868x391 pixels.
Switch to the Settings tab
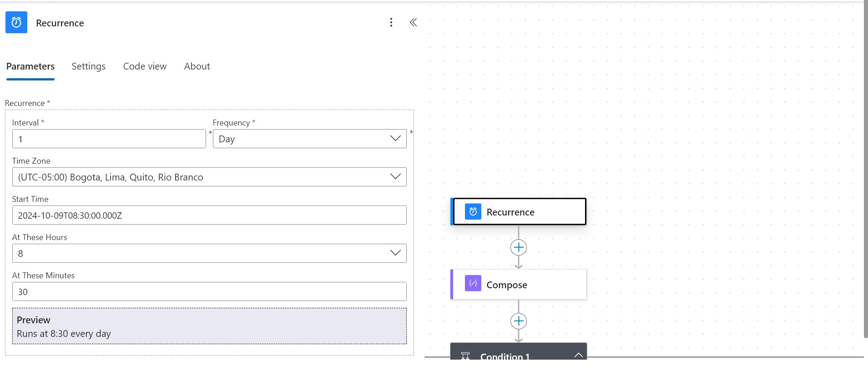[89, 66]
